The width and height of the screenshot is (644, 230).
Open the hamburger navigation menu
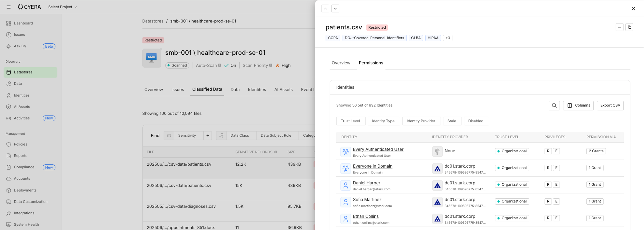(8, 7)
